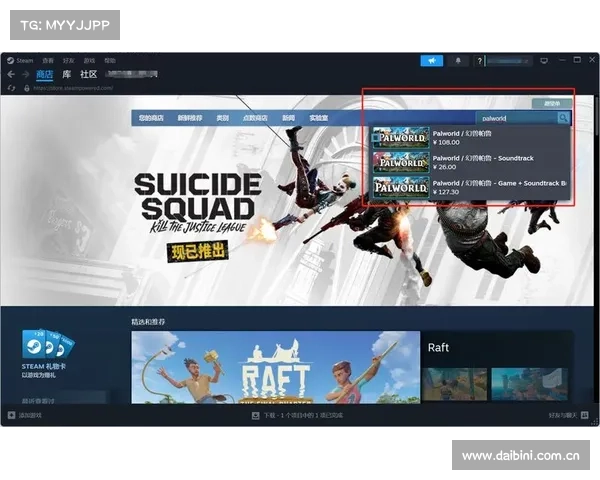Open the 帮助 menu
600x480 pixels.
110,60
